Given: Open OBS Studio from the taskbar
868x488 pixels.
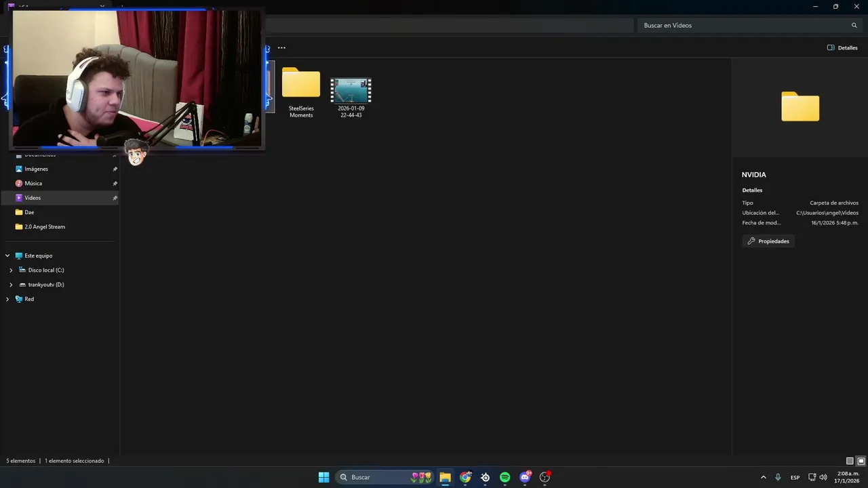Looking at the screenshot, I should [x=545, y=477].
